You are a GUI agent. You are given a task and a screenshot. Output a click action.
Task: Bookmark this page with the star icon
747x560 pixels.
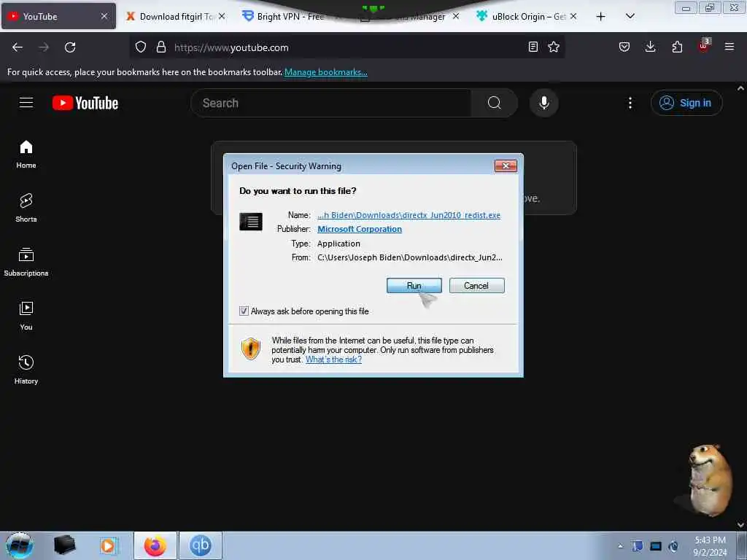click(553, 47)
